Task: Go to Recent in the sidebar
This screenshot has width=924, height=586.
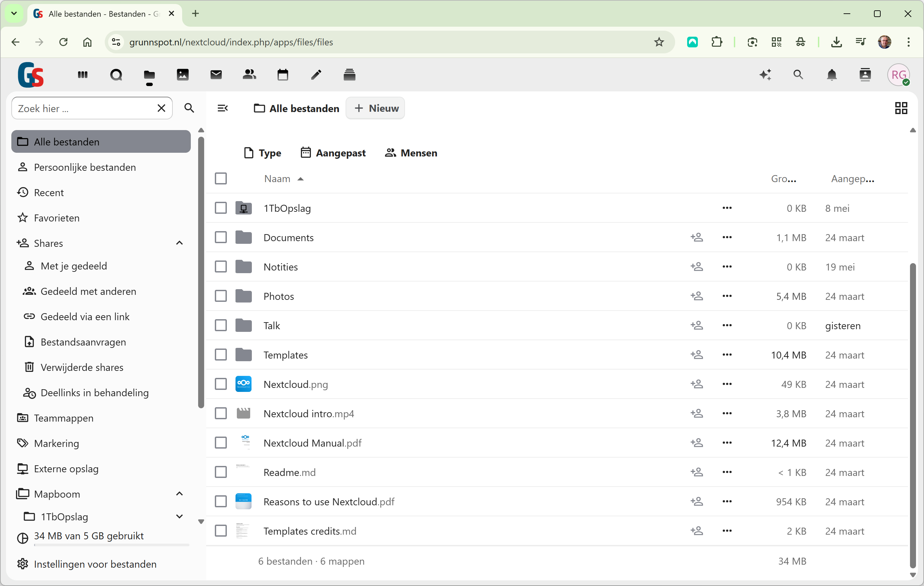Action: pyautogui.click(x=49, y=193)
